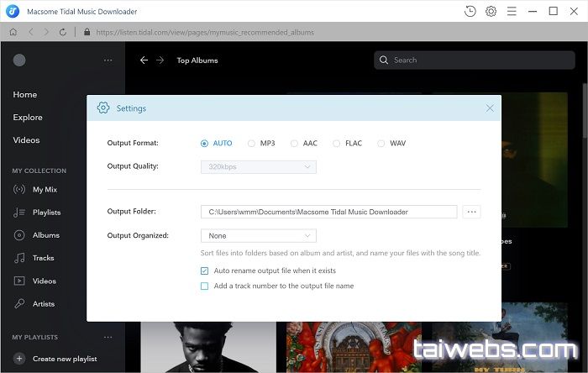
Task: Click the browser home icon
Action: point(13,32)
